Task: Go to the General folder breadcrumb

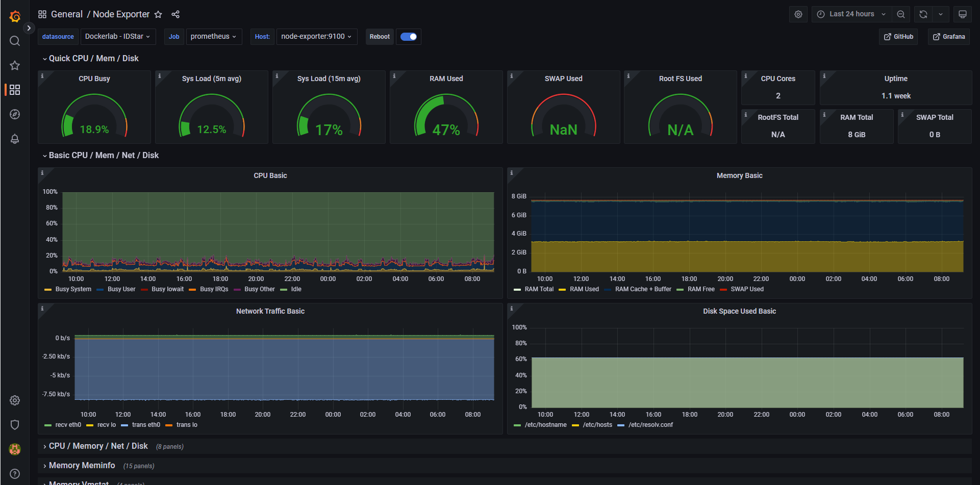Action: pos(67,14)
